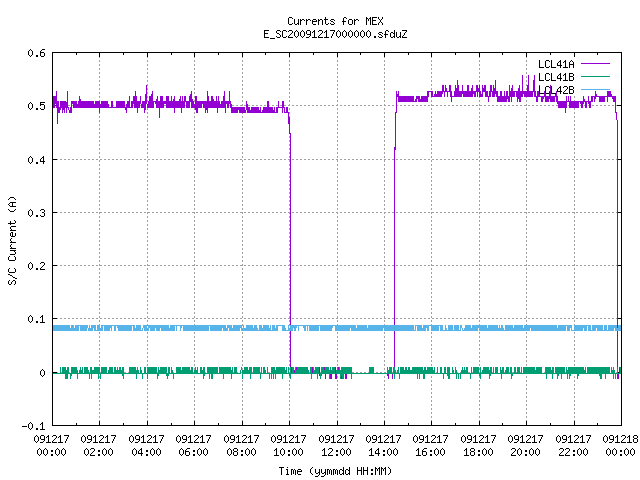Click the y-axis label 'S/C Current (A)'
Screen dimensions: 640x480
click(x=13, y=240)
